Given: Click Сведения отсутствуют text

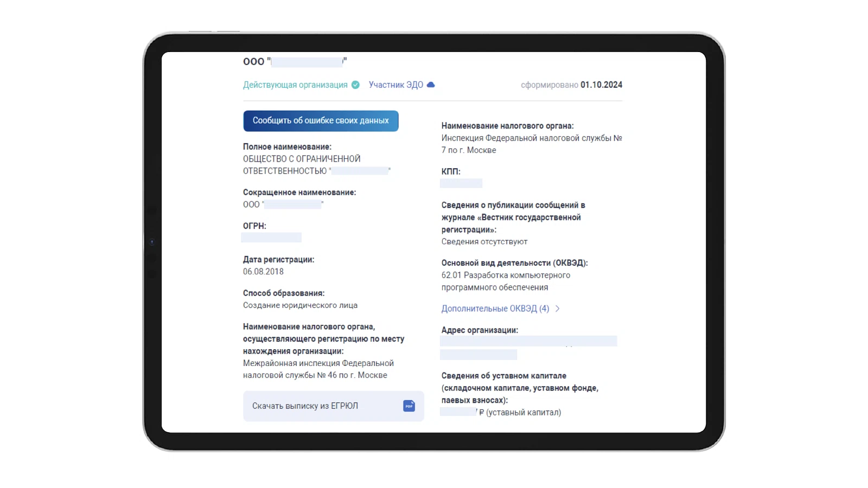Looking at the screenshot, I should [x=484, y=242].
